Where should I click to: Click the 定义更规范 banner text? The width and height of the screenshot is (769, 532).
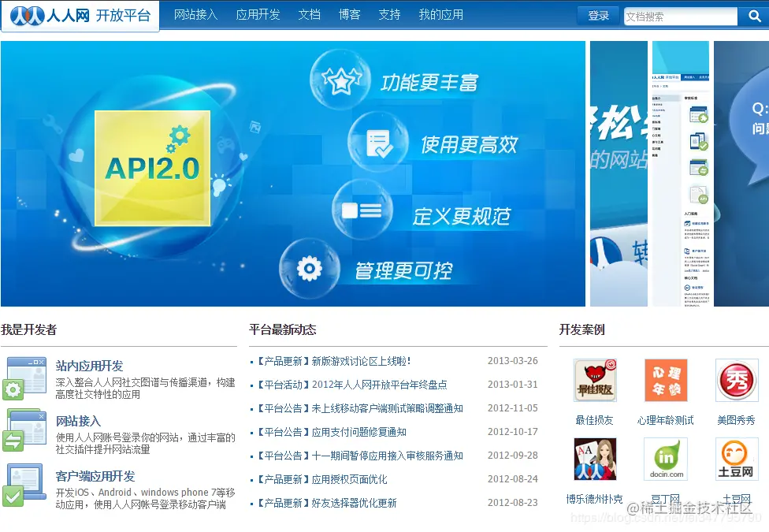click(462, 216)
